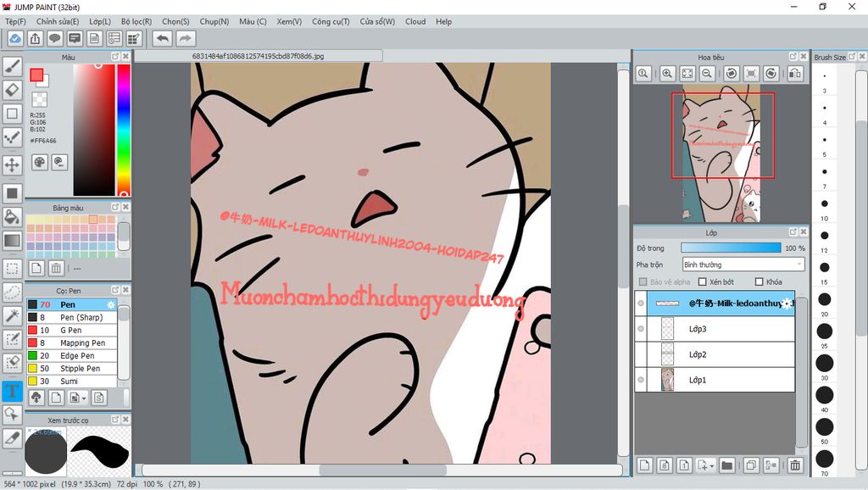Screen dimensions: 868x490
Task: Open the Công cụ(T) menu
Action: click(331, 21)
